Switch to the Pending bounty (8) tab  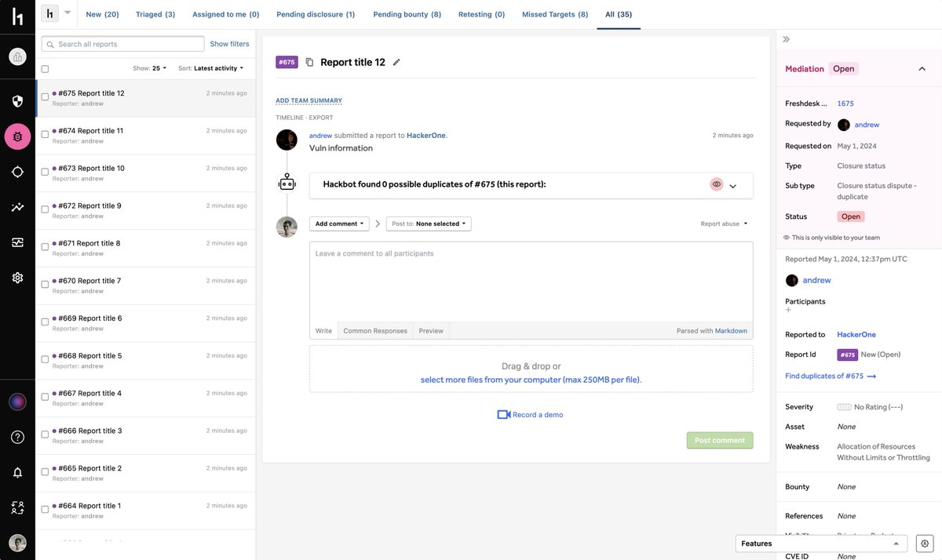click(407, 14)
